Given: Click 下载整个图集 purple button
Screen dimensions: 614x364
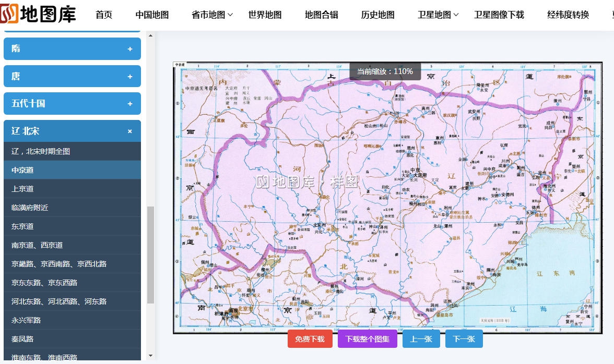Looking at the screenshot, I should [368, 339].
